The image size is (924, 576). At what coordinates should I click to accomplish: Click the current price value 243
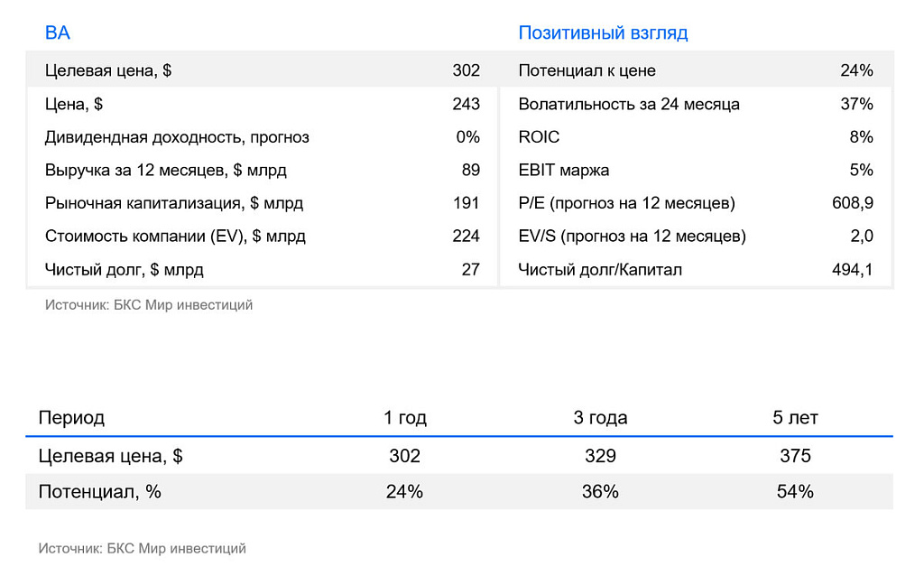pyautogui.click(x=466, y=104)
